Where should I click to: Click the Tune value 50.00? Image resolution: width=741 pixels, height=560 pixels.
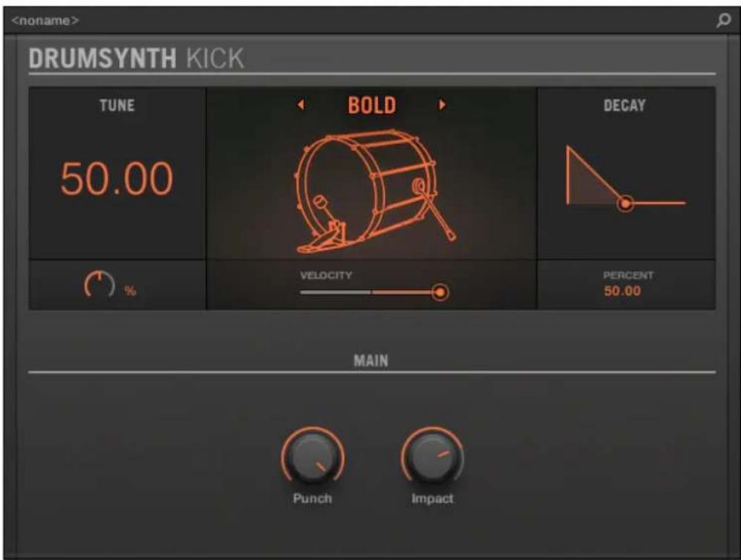click(117, 178)
